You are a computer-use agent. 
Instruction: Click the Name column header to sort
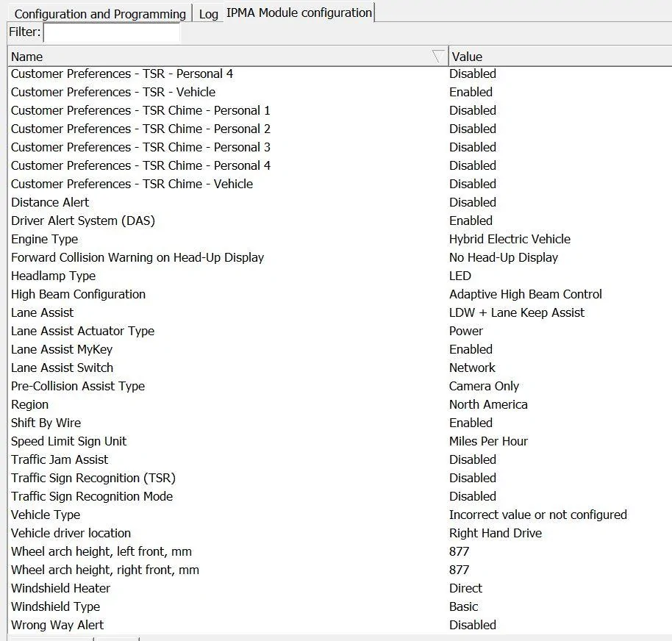(27, 56)
